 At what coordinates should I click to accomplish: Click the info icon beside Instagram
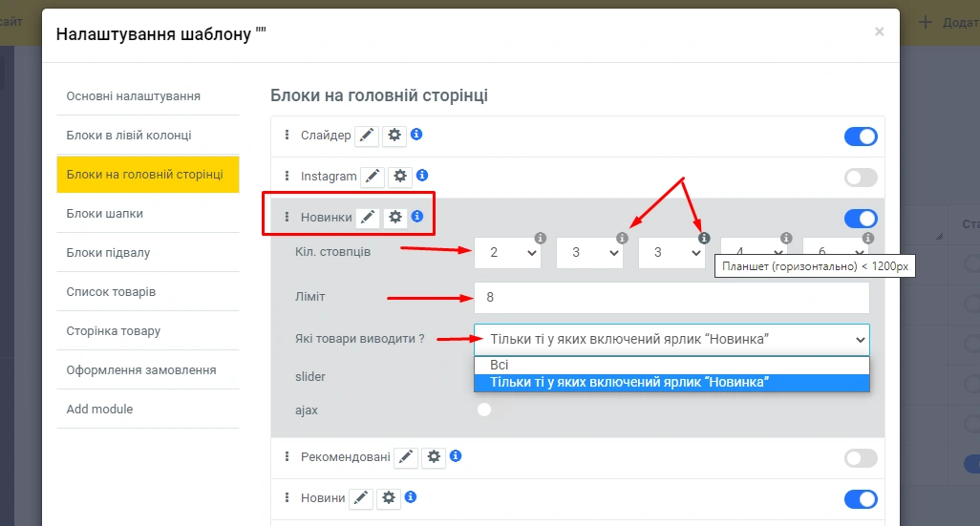[x=422, y=176]
